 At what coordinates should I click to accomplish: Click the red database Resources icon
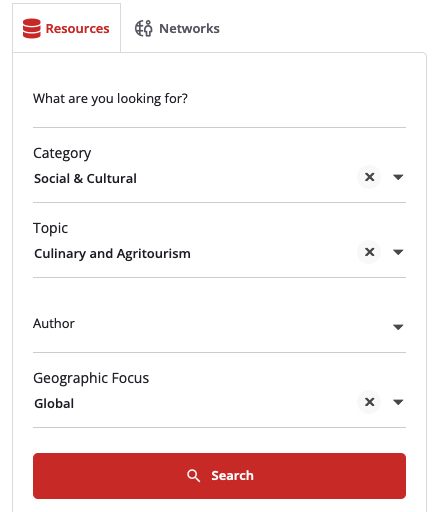(x=32, y=28)
